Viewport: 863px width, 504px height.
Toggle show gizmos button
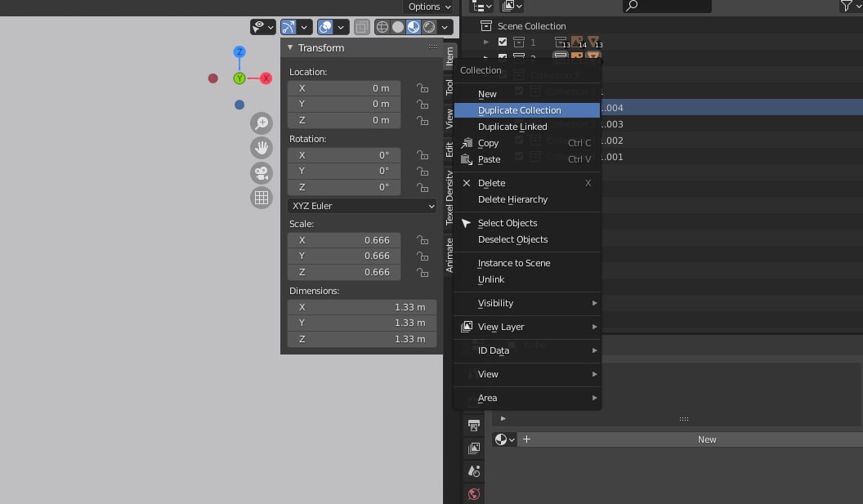click(x=288, y=27)
